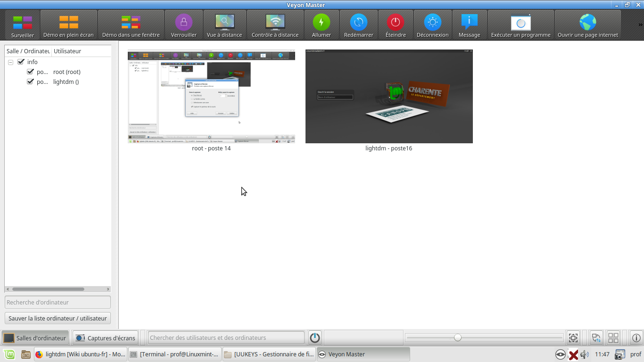This screenshot has height=362, width=644.
Task: Deselect the root (root) computer checkbox
Action: pos(30,72)
